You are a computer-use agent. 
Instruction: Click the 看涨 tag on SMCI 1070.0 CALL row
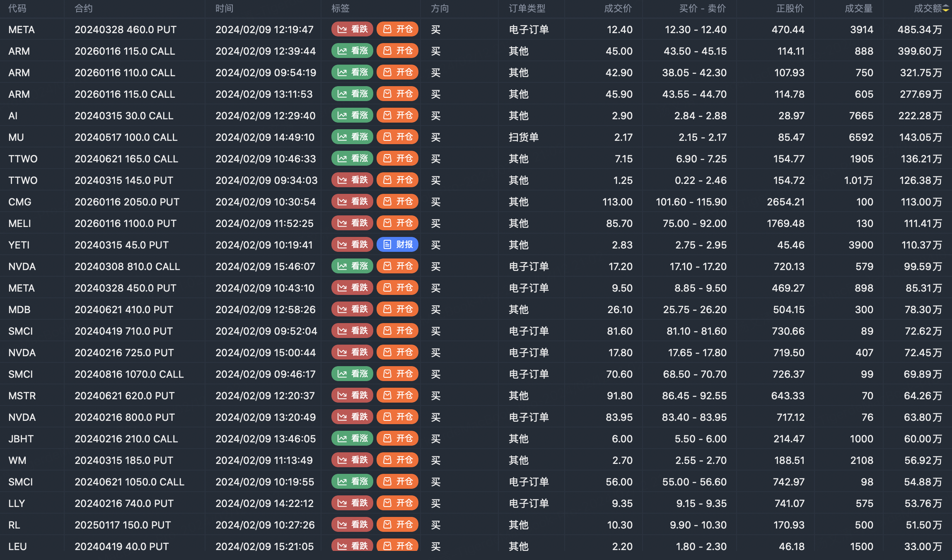click(x=352, y=374)
